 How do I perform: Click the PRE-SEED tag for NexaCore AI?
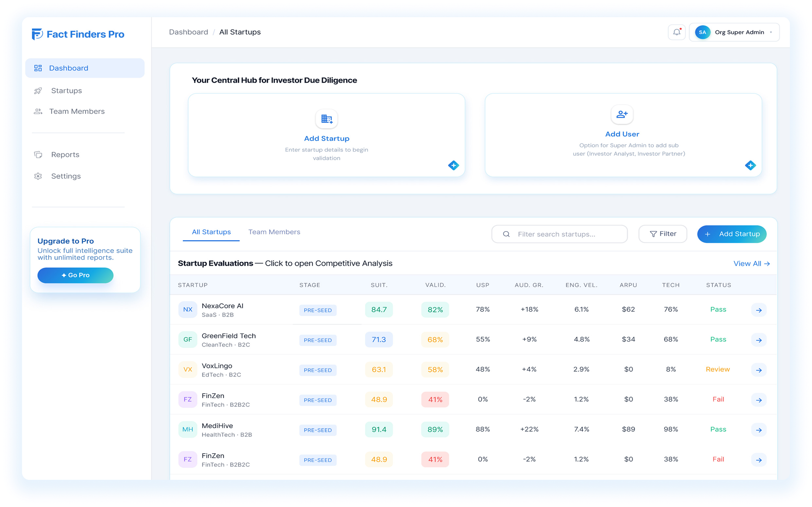[x=318, y=310]
